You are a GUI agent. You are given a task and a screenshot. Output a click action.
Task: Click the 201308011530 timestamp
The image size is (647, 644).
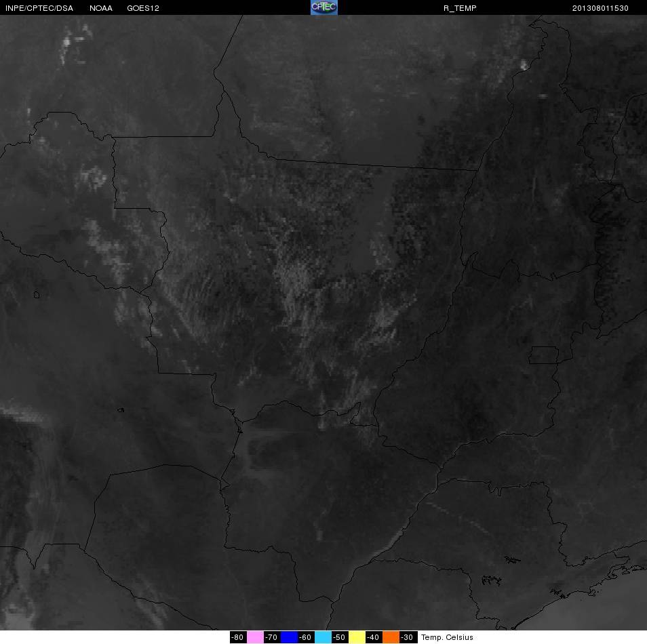click(600, 8)
